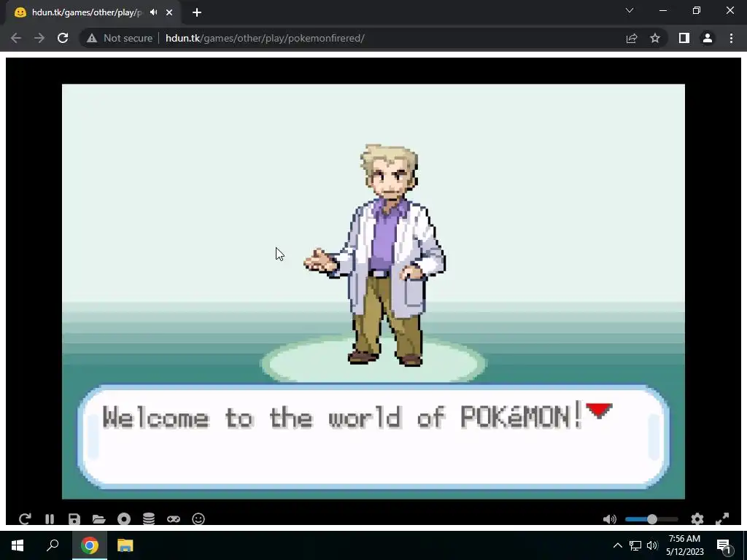This screenshot has height=560, width=747.
Task: Open network status tray icon
Action: pyautogui.click(x=635, y=545)
